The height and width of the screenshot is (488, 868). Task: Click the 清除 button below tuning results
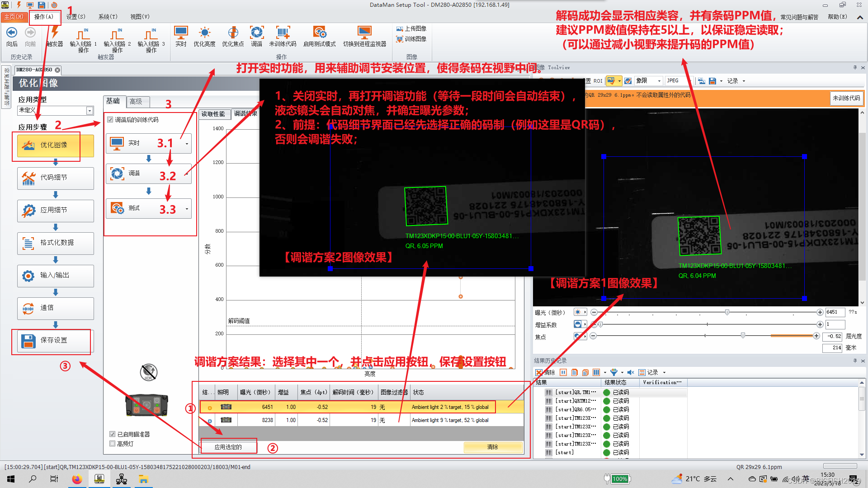(x=493, y=447)
